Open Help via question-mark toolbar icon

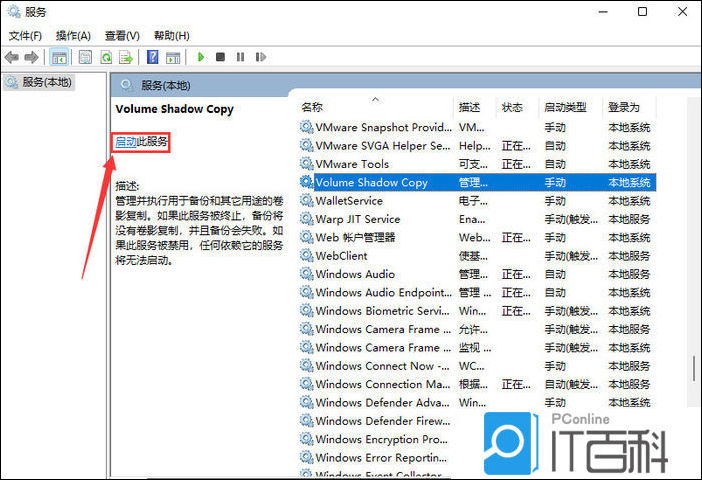153,57
